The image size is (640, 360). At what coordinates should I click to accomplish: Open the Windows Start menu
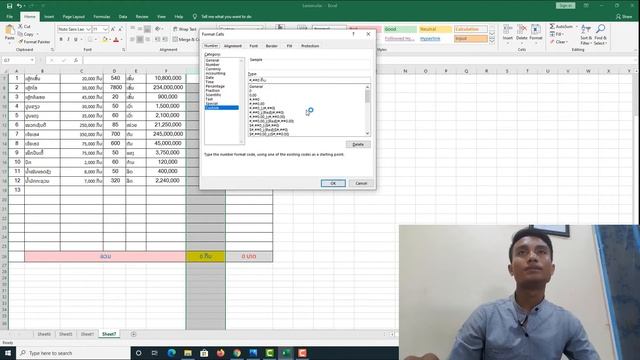8,353
